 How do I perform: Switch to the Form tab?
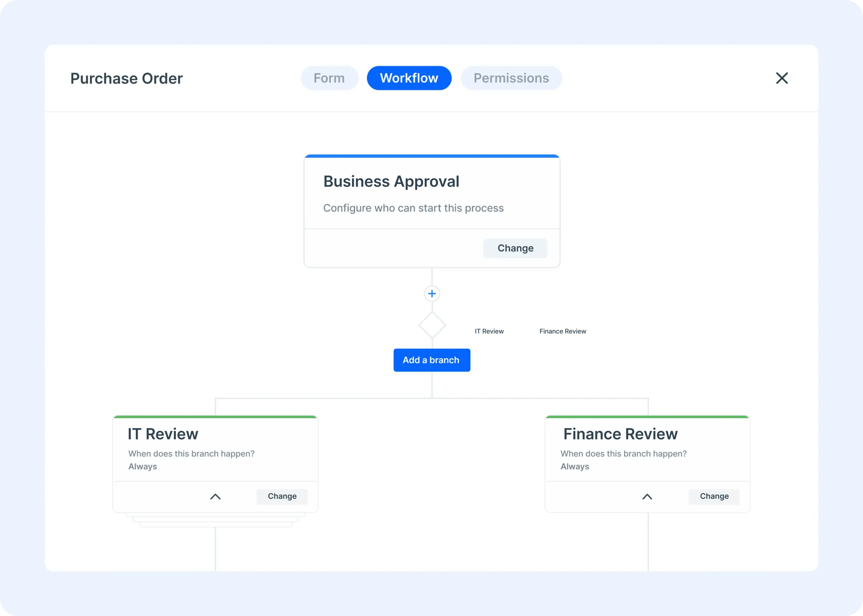point(330,78)
